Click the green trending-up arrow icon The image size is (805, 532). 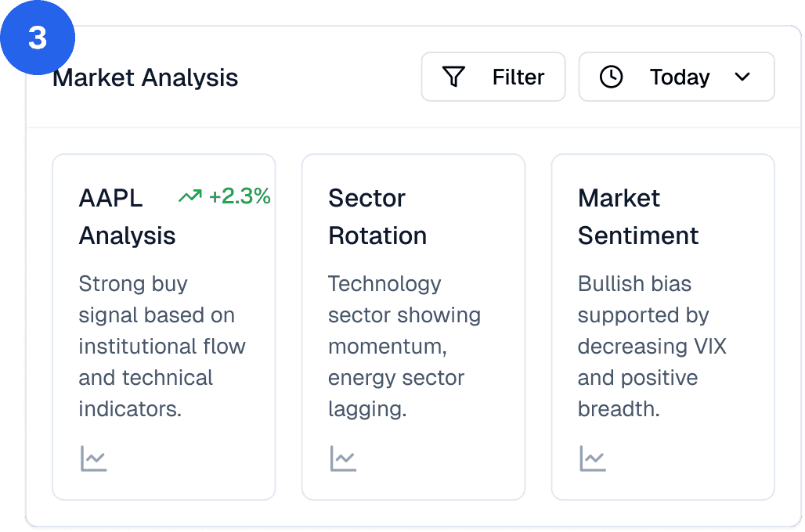tap(190, 196)
